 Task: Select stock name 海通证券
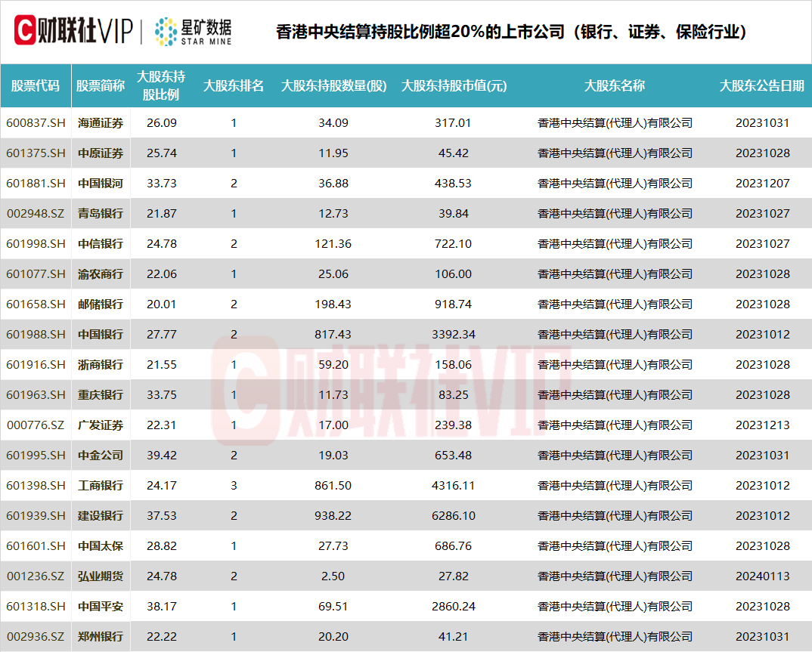101,123
